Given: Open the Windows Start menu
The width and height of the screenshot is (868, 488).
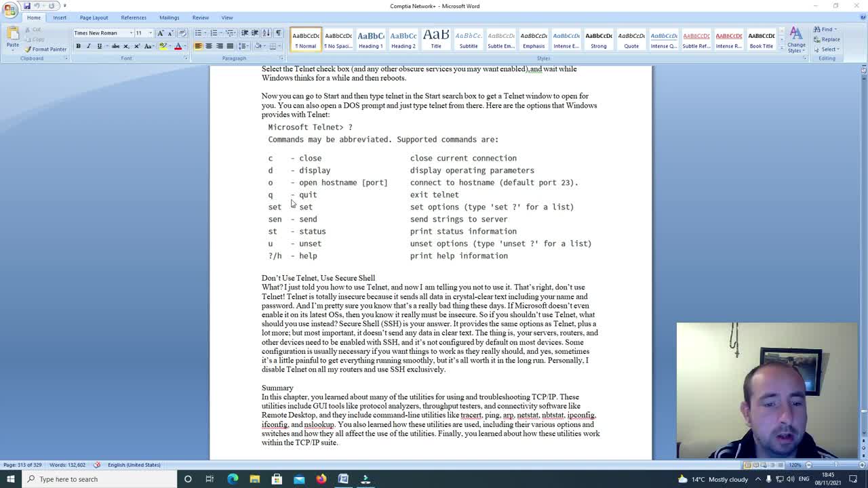Looking at the screenshot, I should click(x=10, y=479).
